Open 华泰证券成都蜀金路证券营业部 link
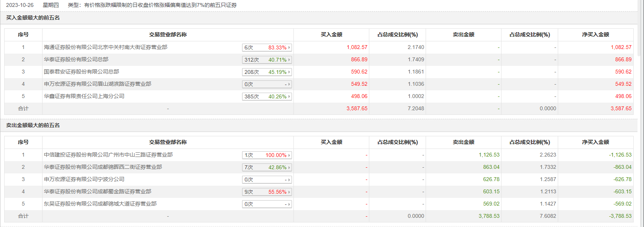Viewport: 644px width, 227px height. click(x=97, y=192)
